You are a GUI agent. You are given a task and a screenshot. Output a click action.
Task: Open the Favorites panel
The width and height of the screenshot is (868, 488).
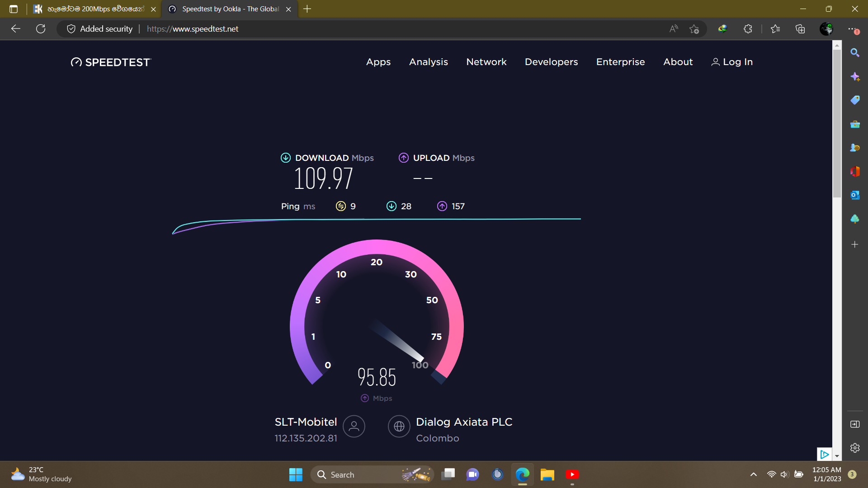[x=775, y=29]
